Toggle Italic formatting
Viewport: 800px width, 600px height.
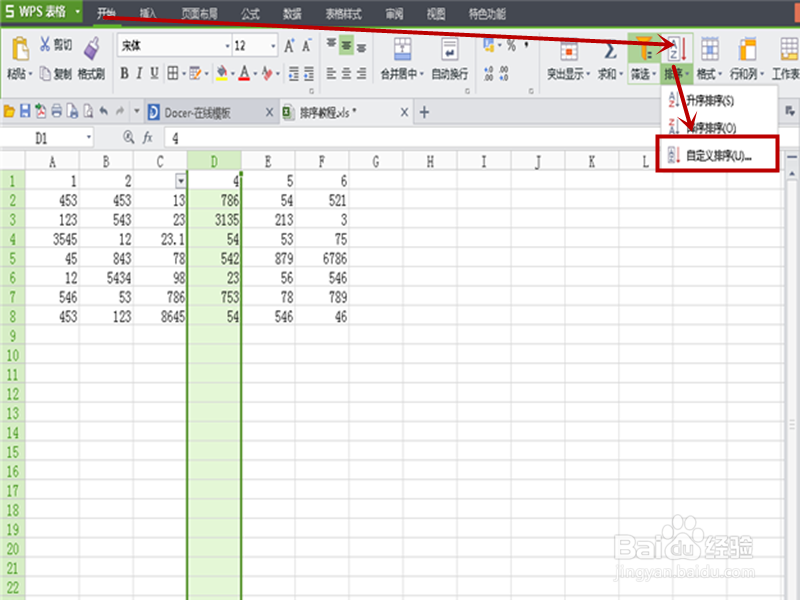139,73
